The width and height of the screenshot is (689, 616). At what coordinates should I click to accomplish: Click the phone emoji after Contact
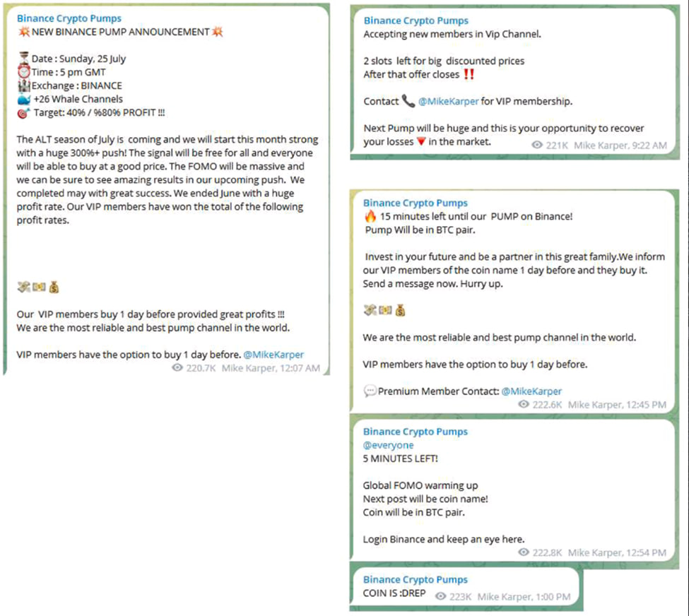pyautogui.click(x=408, y=101)
